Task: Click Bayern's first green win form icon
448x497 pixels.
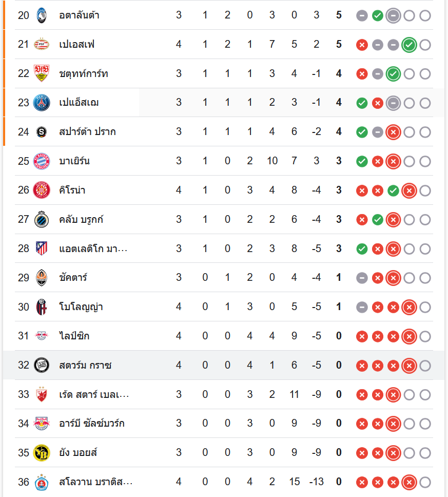Action: [362, 161]
